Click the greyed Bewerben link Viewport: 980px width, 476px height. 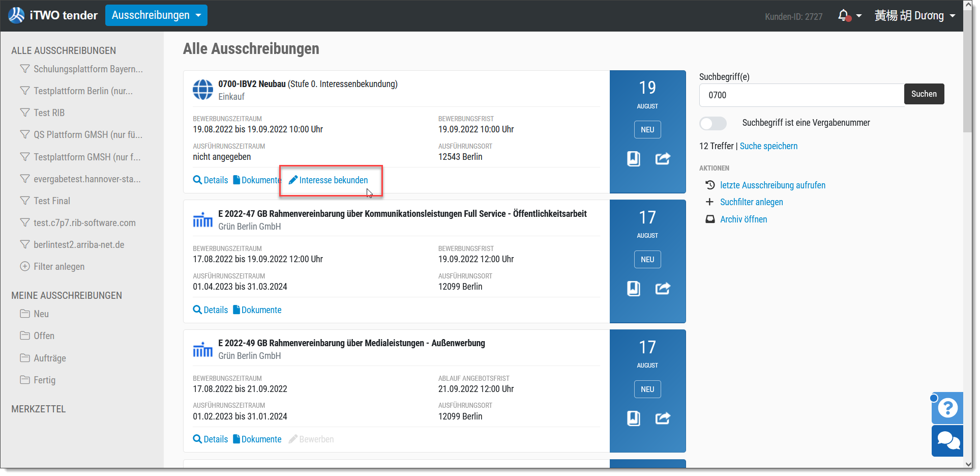tap(311, 439)
